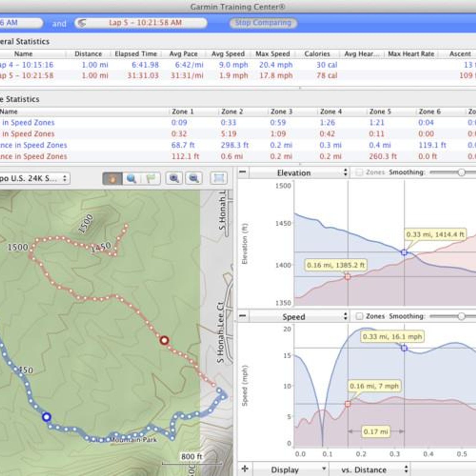Click the map zoom out button
476x476 pixels.
click(x=194, y=178)
